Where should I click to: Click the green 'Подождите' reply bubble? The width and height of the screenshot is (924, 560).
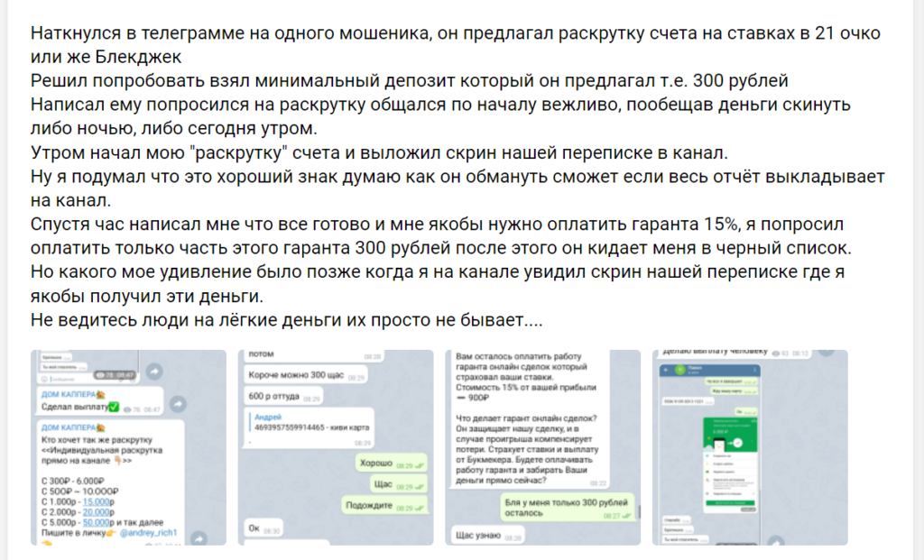tap(383, 505)
